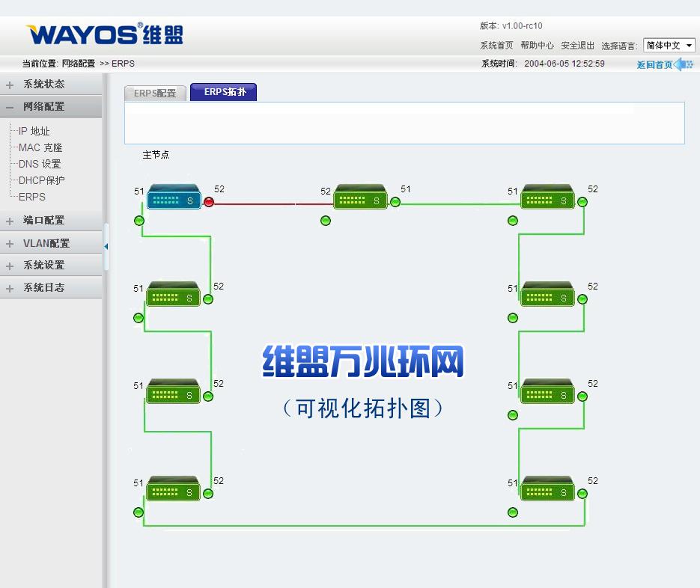Click the bottom left green switch
The image size is (700, 588).
pyautogui.click(x=173, y=489)
